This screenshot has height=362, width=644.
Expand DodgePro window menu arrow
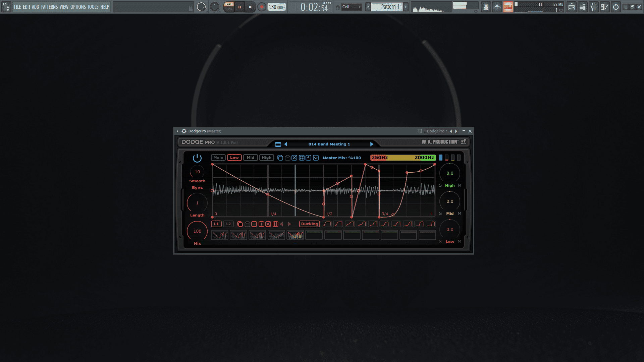(x=177, y=131)
